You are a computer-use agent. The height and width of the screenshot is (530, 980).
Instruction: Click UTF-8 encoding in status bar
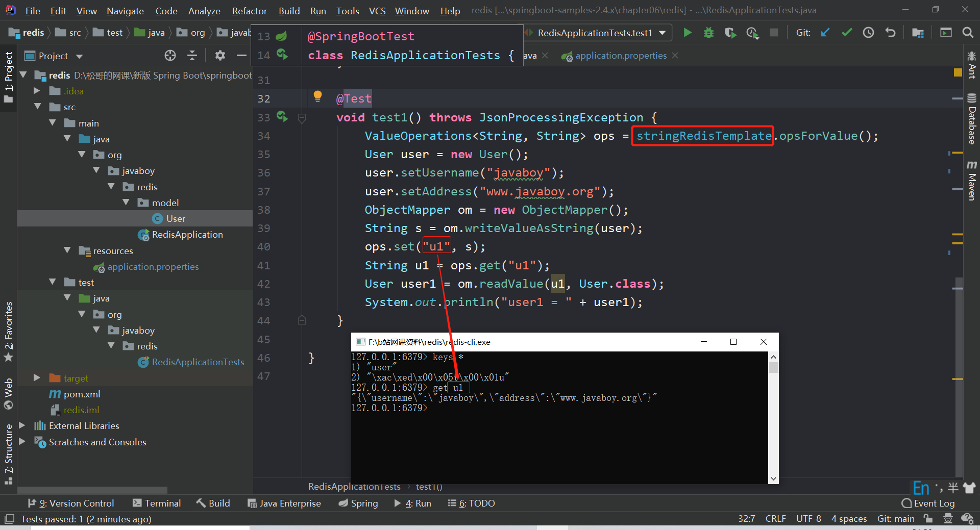(x=808, y=519)
